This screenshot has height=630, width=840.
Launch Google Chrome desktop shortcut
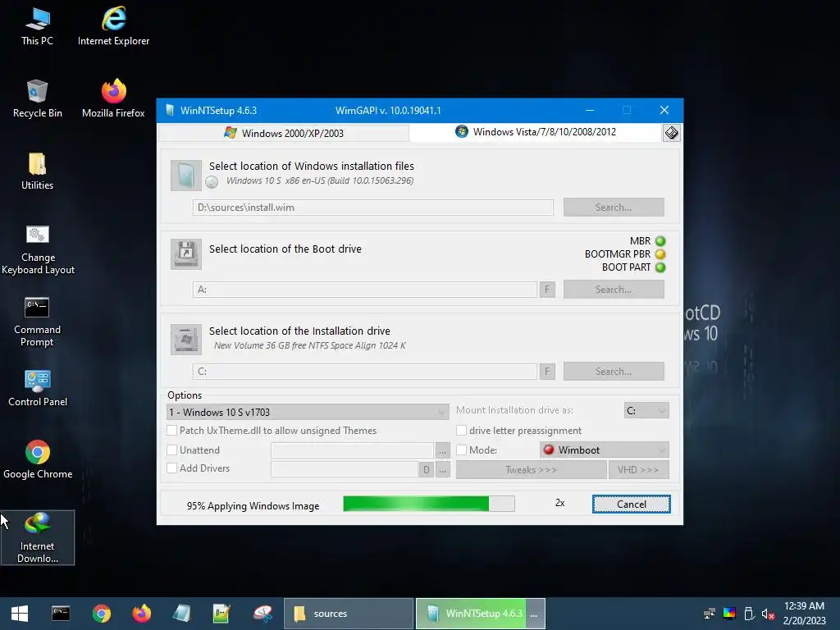[38, 459]
